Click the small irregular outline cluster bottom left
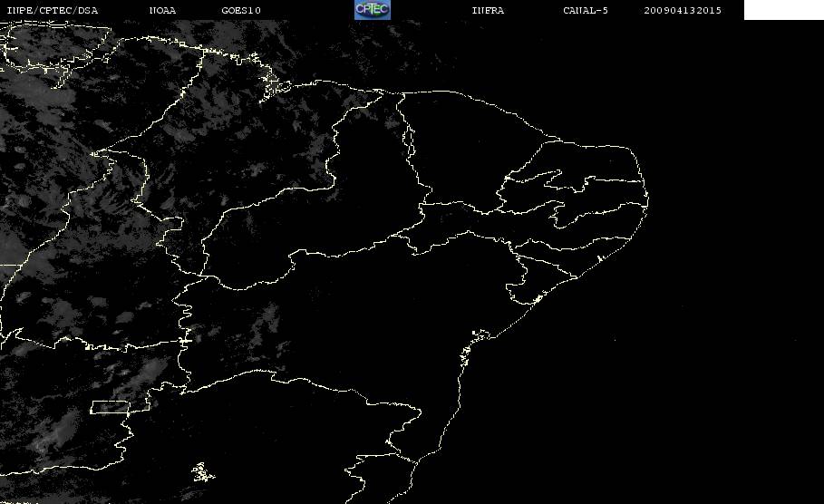 pos(202,472)
